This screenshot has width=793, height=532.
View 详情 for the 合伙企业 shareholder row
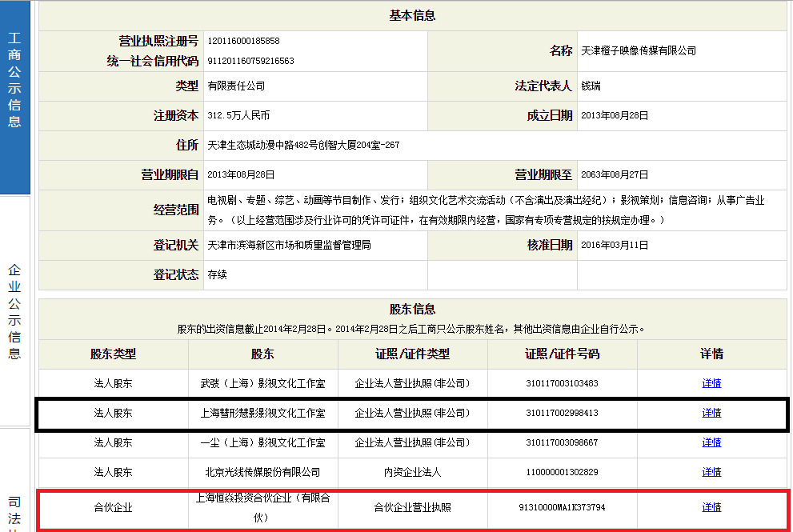click(711, 507)
